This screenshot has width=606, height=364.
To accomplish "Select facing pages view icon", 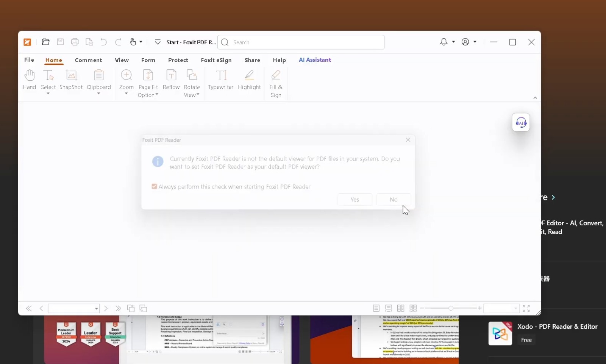I will click(x=401, y=308).
